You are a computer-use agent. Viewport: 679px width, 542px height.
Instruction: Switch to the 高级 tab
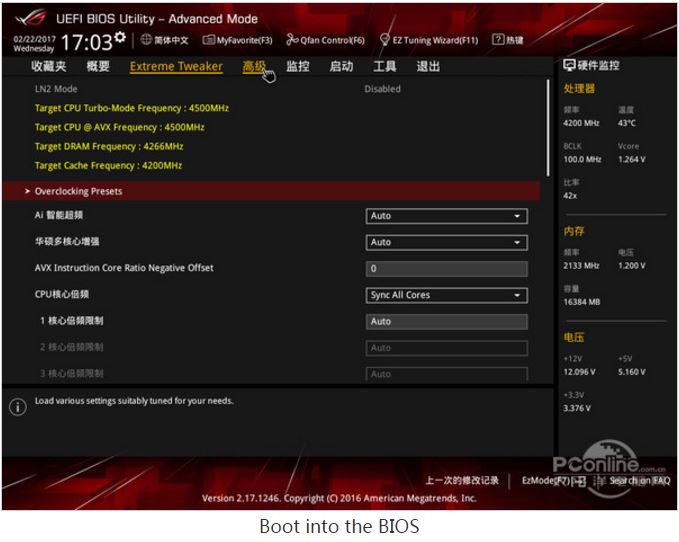(254, 67)
